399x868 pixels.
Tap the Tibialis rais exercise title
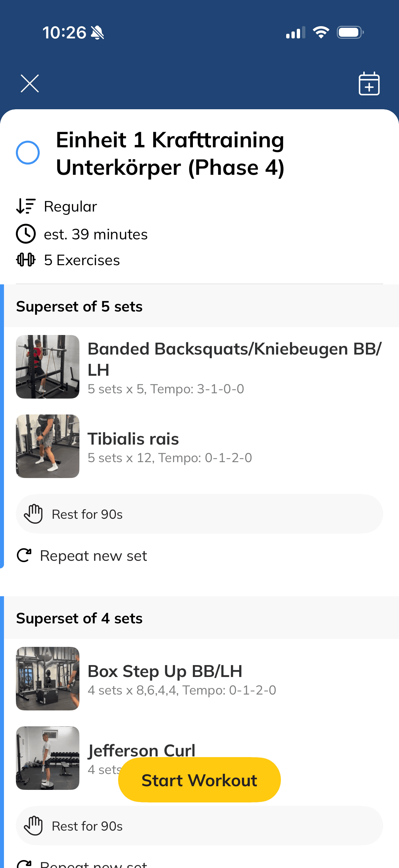pyautogui.click(x=133, y=439)
